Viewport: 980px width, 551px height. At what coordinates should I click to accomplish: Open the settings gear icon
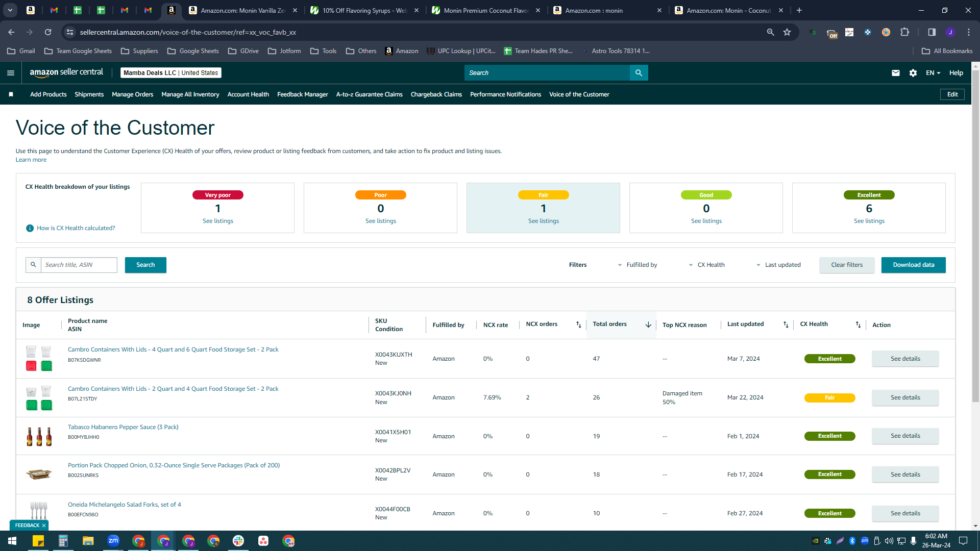(913, 73)
